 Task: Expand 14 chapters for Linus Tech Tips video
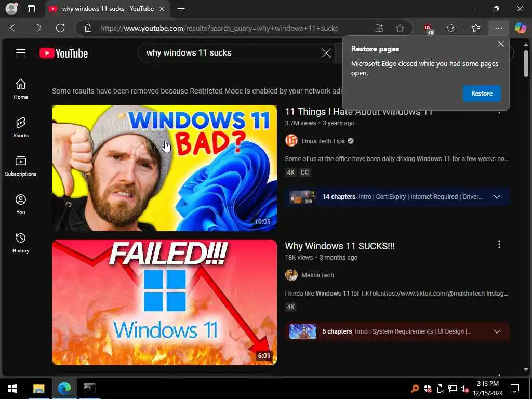point(497,197)
